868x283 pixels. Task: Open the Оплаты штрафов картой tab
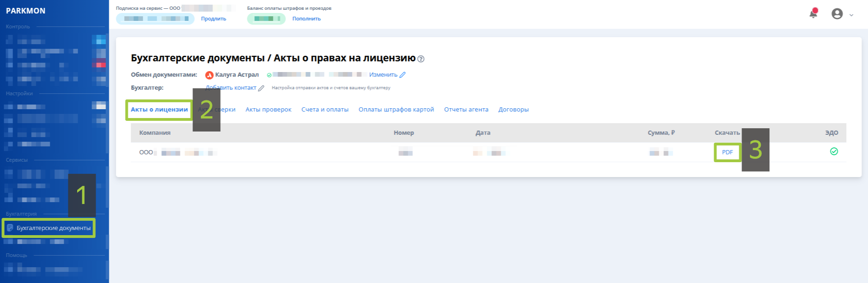[x=396, y=110]
